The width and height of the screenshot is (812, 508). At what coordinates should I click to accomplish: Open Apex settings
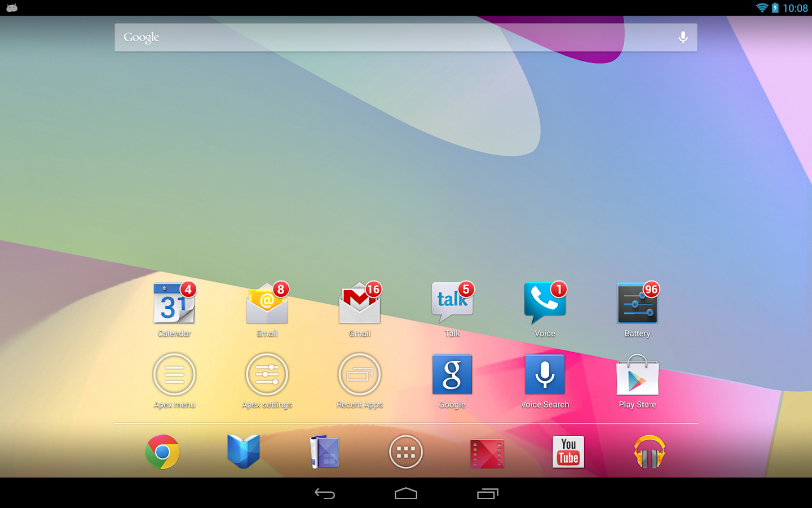(x=267, y=374)
